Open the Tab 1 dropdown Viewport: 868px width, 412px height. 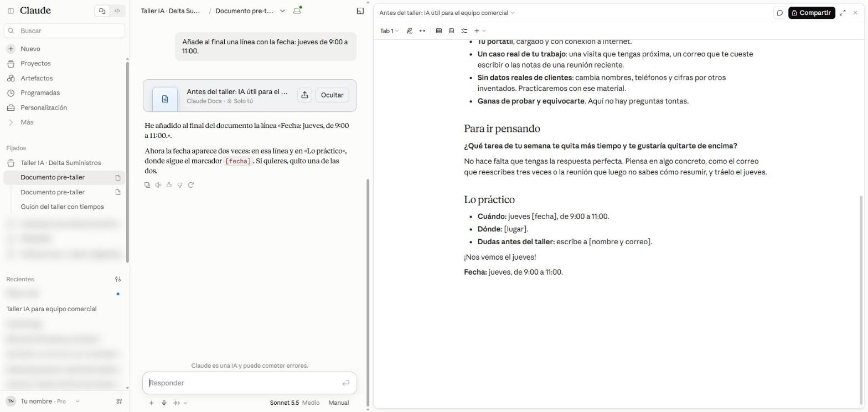click(x=389, y=31)
